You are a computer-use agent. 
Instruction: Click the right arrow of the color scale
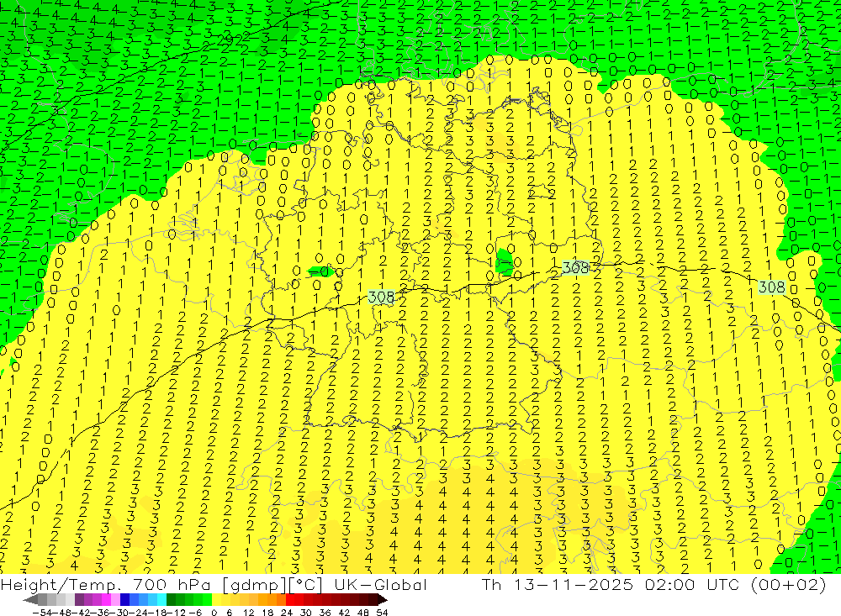coord(381,599)
